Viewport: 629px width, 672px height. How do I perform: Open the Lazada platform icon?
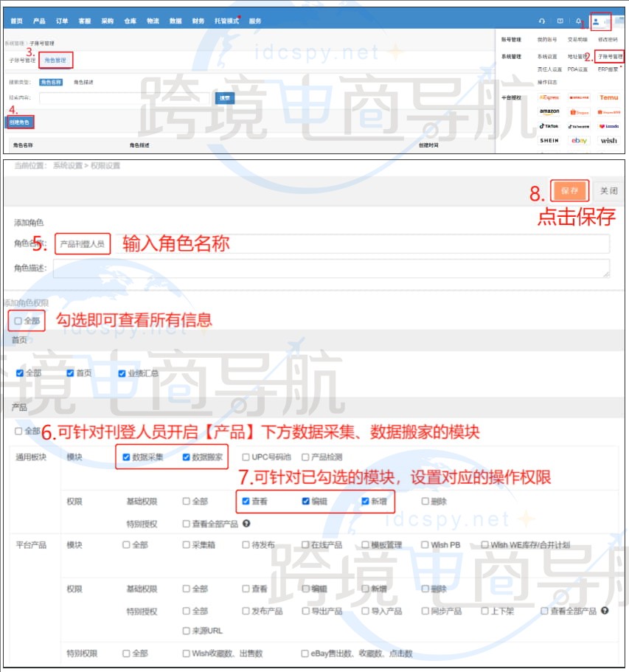pos(610,126)
